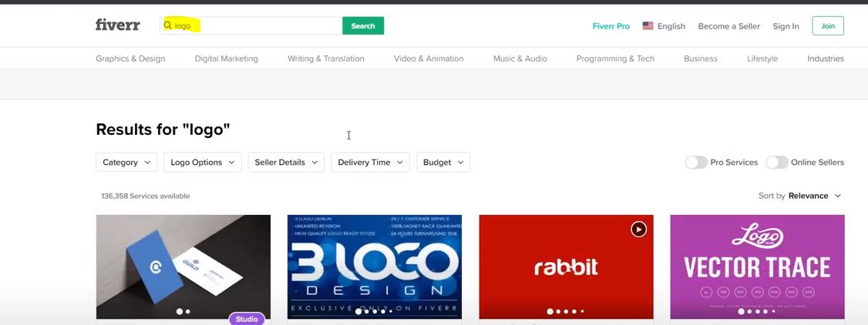Click the purple Studio badge
868x325 pixels.
coord(247,319)
